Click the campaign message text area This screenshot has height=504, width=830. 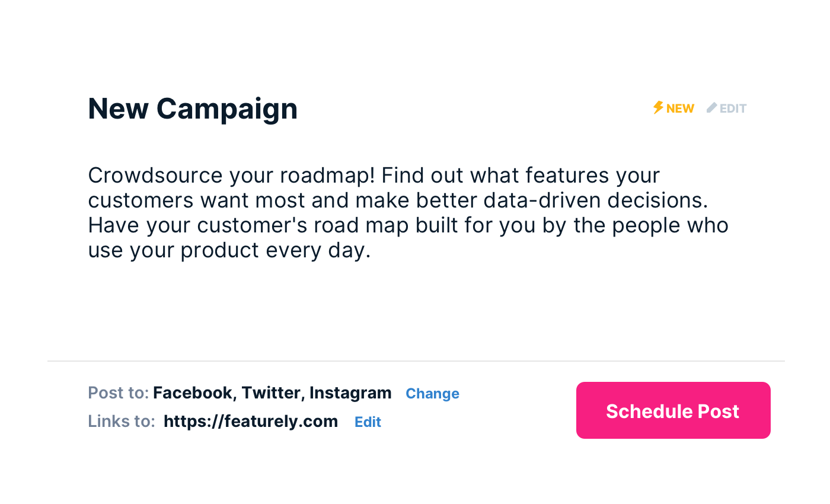pos(409,212)
